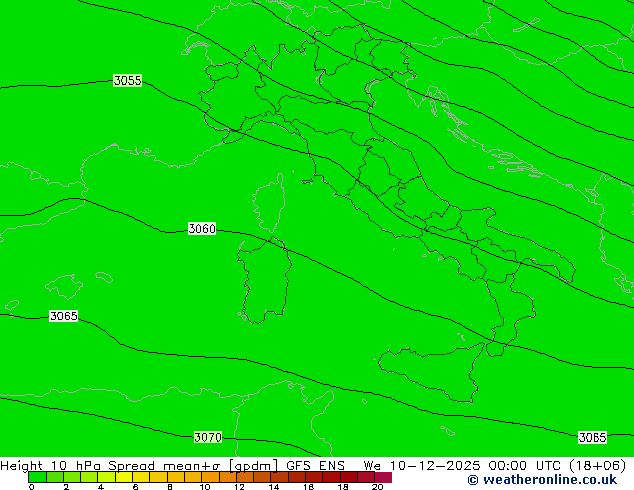Image resolution: width=634 pixels, height=490 pixels.
Task: Click the 3060 contour label
Action: [x=202, y=229]
